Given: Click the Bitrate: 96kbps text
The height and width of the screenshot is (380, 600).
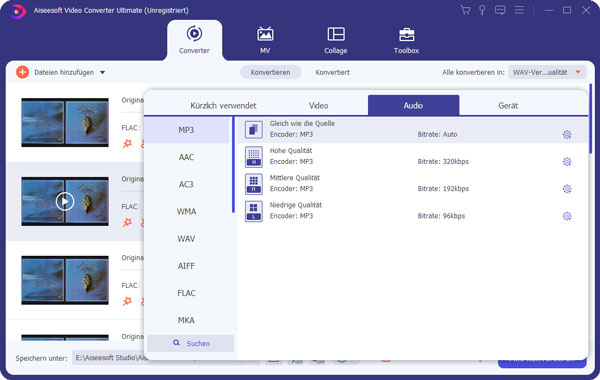Looking at the screenshot, I should [x=441, y=216].
